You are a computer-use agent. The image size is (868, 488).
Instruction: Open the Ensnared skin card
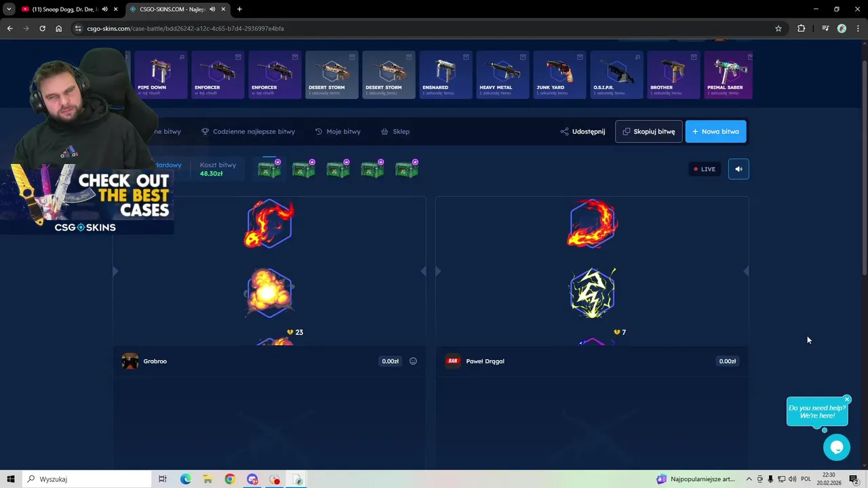446,75
